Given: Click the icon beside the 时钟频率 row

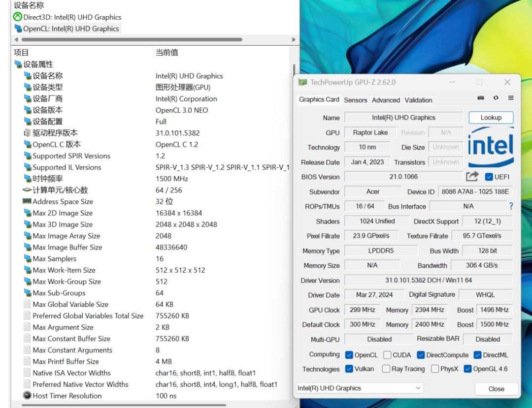Looking at the screenshot, I should click(28, 179).
